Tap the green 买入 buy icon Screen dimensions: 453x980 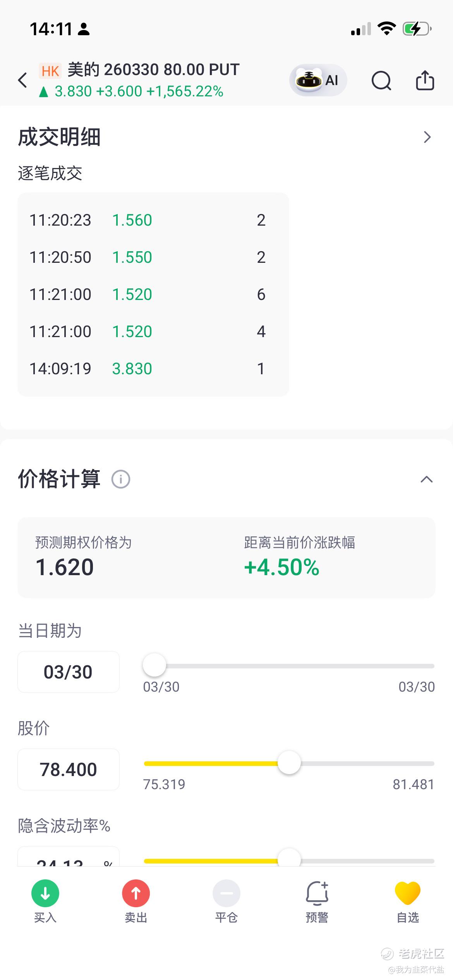[45, 893]
